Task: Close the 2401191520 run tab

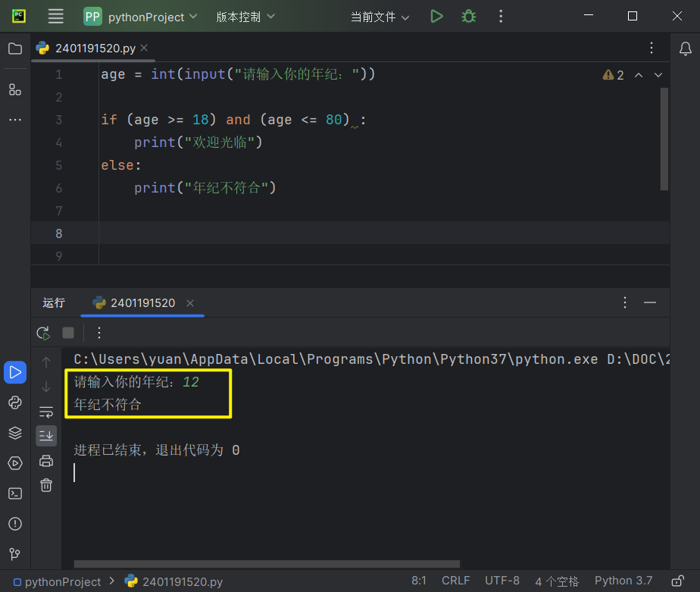Action: click(x=190, y=303)
